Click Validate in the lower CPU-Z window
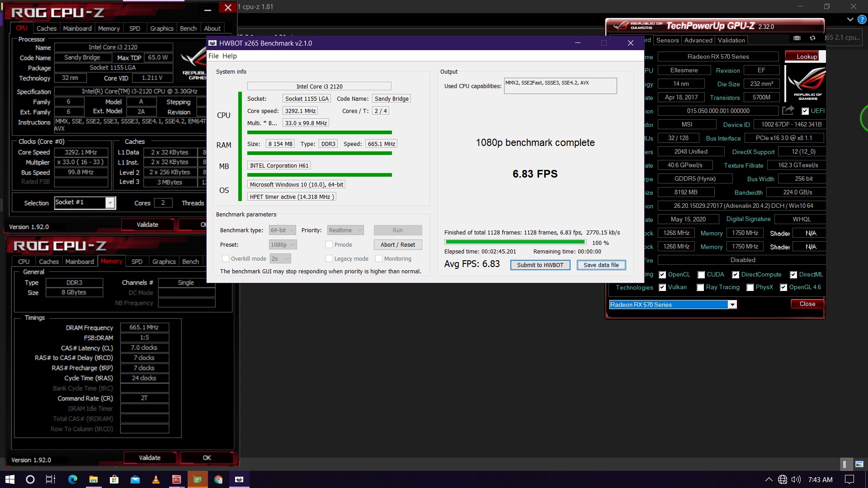Viewport: 868px width, 488px height. [x=150, y=458]
